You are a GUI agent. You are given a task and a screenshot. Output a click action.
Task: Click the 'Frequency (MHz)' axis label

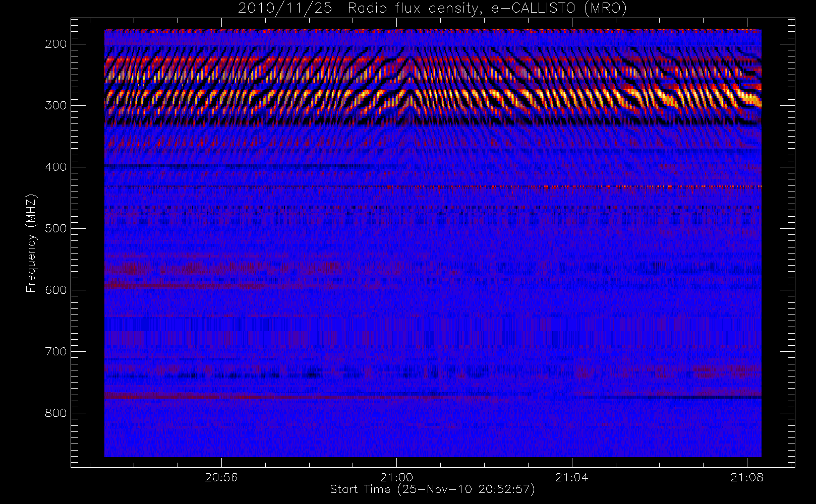coord(31,243)
